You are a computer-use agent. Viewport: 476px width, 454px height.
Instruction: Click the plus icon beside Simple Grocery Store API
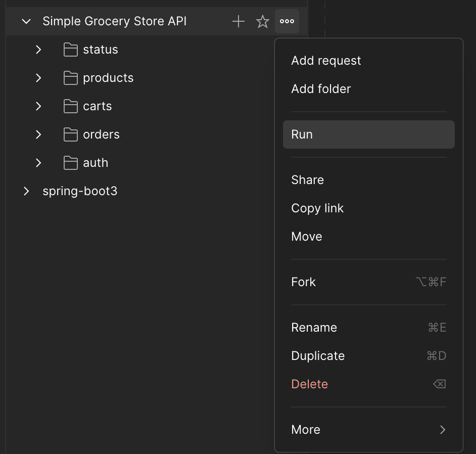click(x=239, y=21)
